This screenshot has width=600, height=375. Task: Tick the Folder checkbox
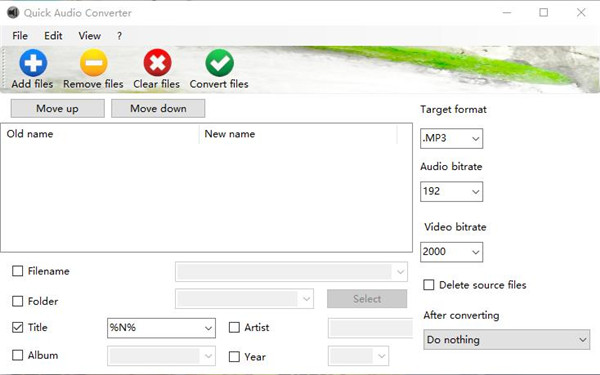(18, 301)
